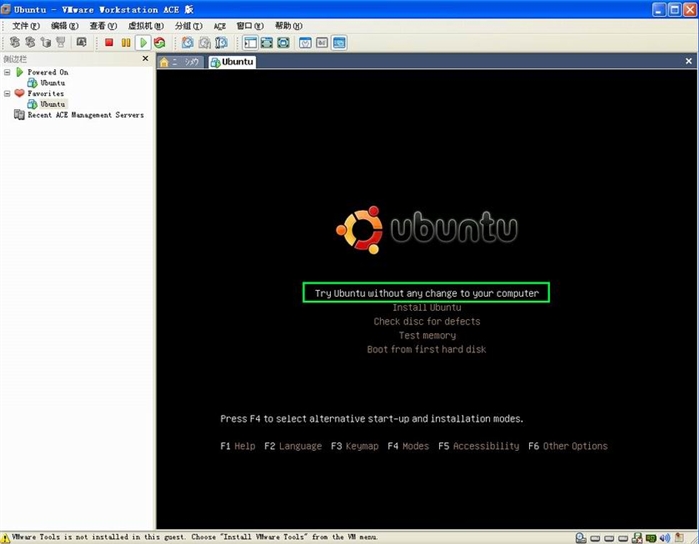Select Check disc for defects option

coord(427,321)
